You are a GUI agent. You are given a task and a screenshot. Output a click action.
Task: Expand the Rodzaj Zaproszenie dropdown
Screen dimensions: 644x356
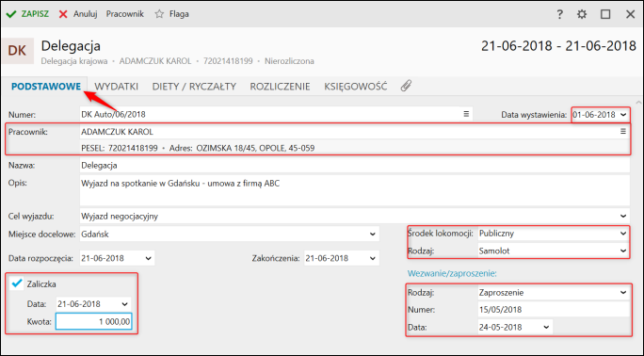click(623, 293)
